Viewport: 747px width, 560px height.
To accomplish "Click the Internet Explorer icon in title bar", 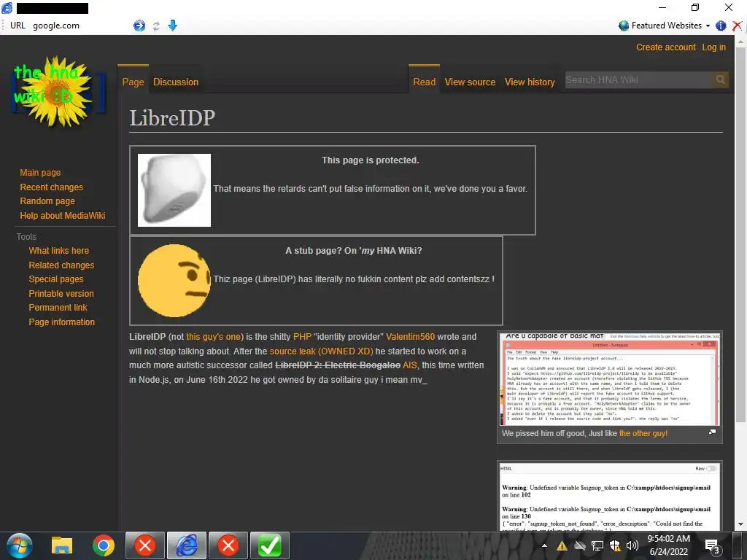I will tap(7, 7).
